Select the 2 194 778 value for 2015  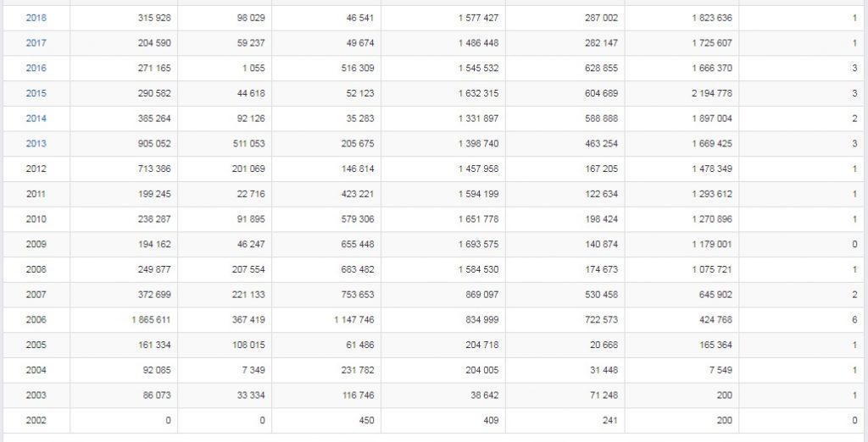(711, 93)
